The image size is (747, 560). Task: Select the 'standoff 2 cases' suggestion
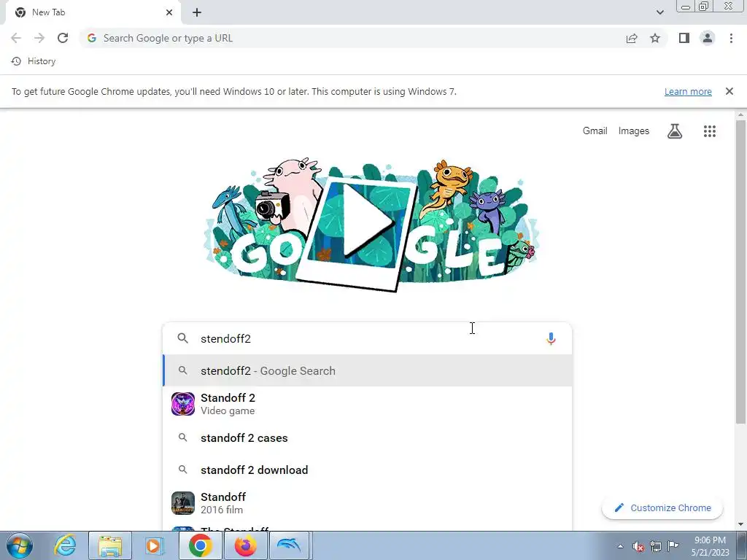(x=368, y=437)
